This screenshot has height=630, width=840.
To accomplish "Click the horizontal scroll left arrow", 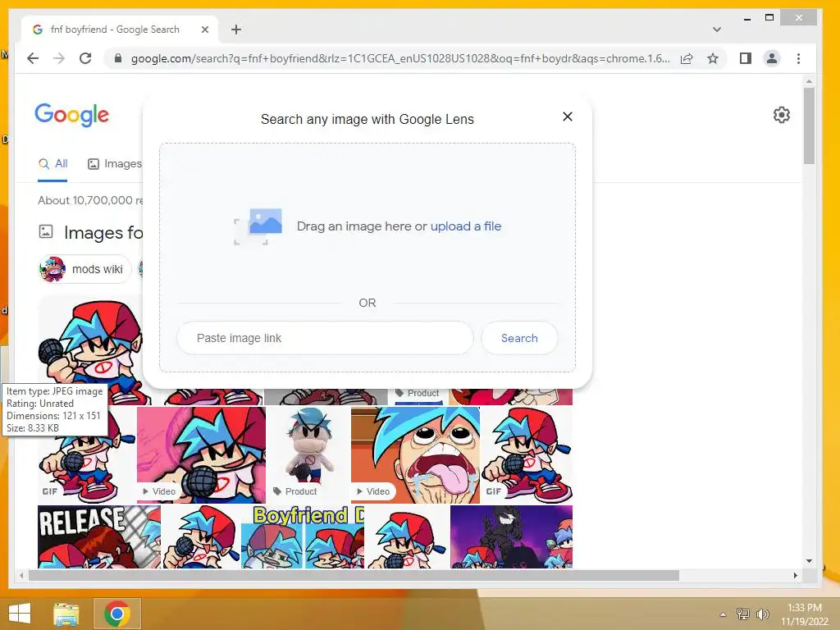I will click(x=21, y=575).
